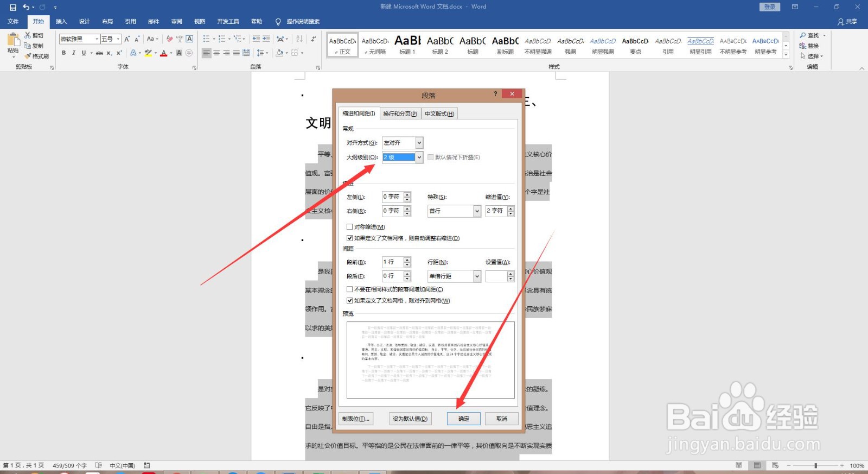Viewport: 868px width, 474px height.
Task: Click the 登录 sign-in button
Action: coord(770,7)
